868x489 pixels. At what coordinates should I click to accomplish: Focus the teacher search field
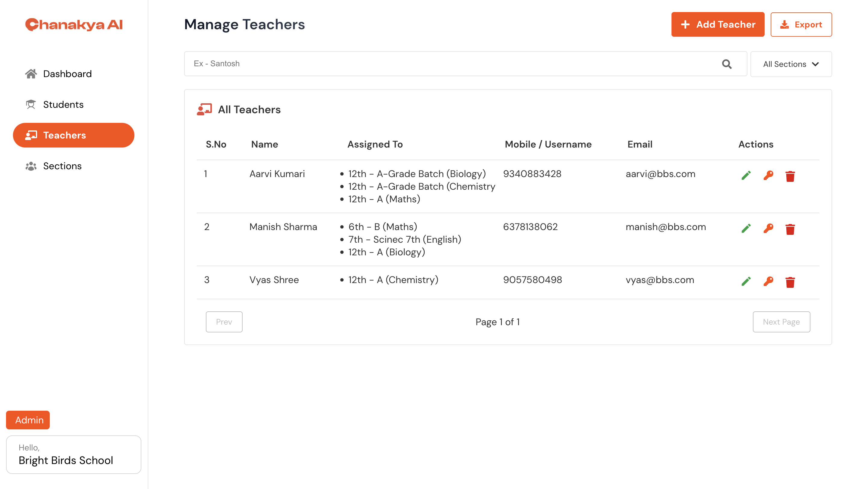[465, 64]
